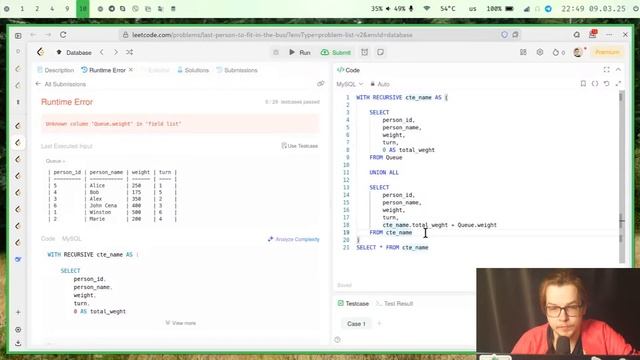Switch to the Test Result tab
640x360 pixels.
click(394, 304)
